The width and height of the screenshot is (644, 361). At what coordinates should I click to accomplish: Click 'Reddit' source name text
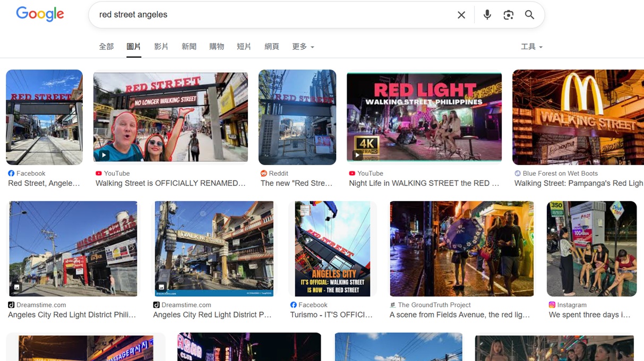pyautogui.click(x=279, y=174)
